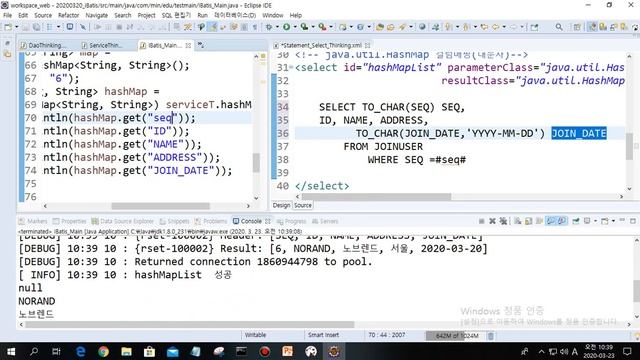The width and height of the screenshot is (640, 360).
Task: Click the Toggle Mark Occurrences icon
Action: [213, 27]
